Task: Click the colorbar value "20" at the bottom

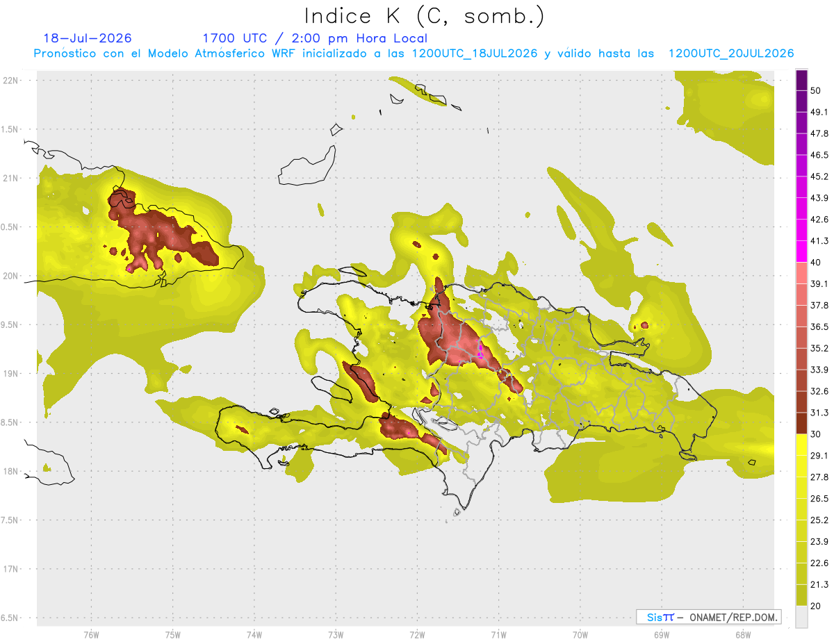Action: click(x=815, y=606)
